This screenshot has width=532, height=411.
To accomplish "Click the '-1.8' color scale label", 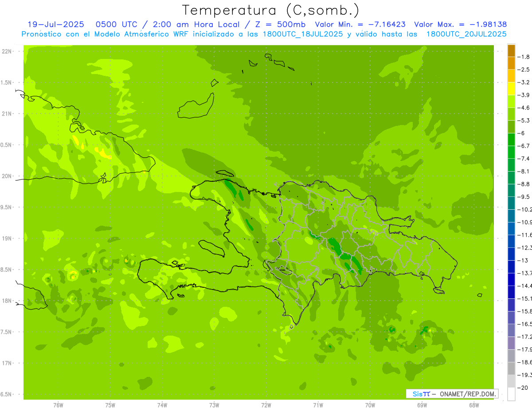I will coord(524,57).
